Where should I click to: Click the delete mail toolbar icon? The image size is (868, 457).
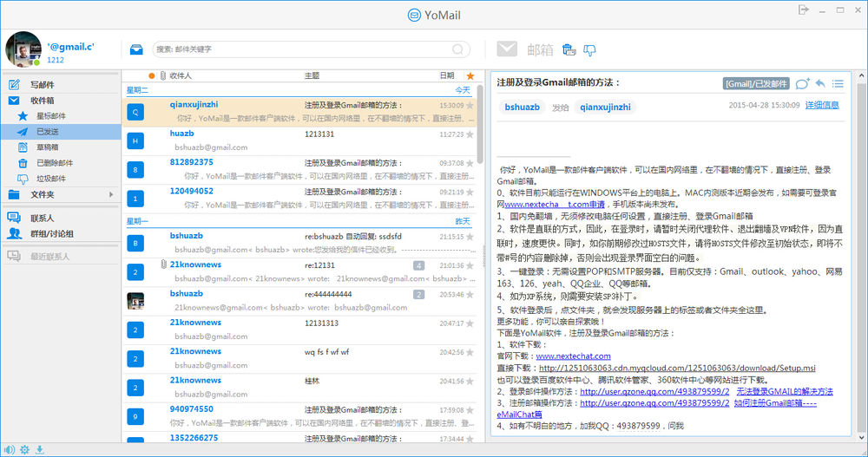(569, 49)
